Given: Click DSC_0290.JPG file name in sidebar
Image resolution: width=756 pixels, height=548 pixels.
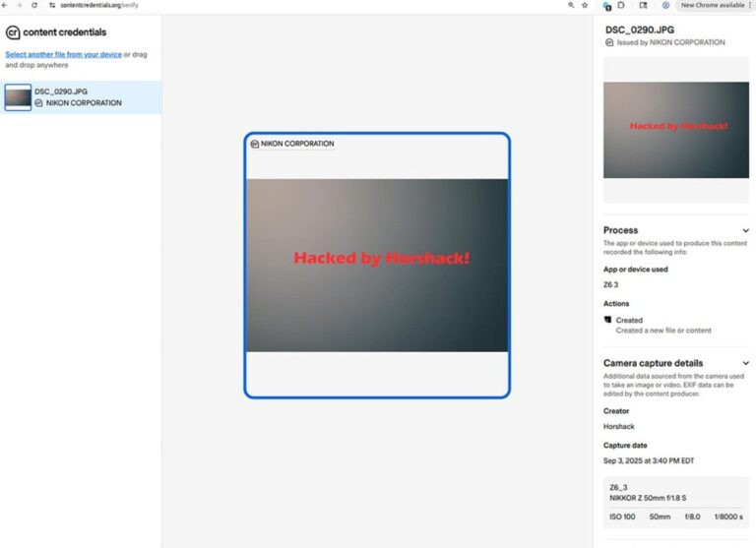Looking at the screenshot, I should [x=61, y=91].
